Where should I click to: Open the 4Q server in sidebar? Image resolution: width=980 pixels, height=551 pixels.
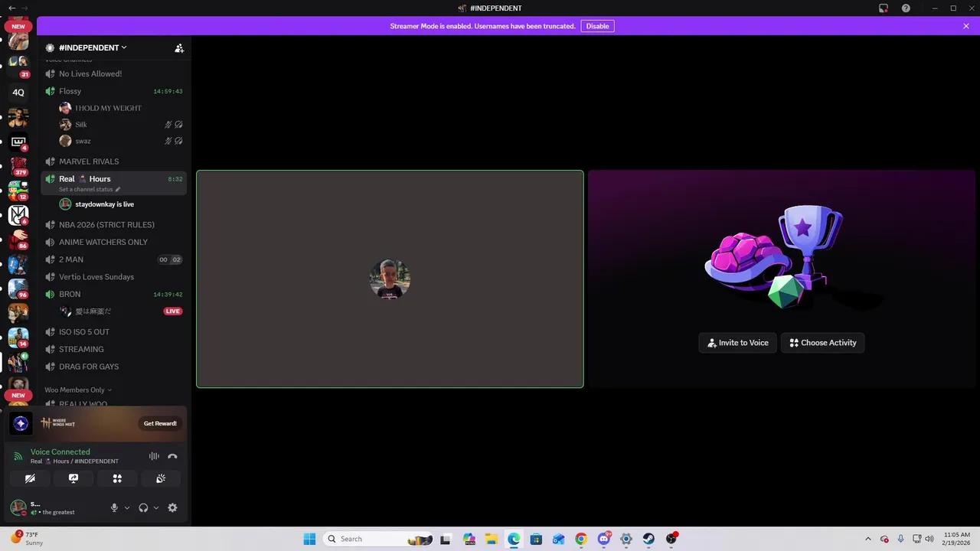click(x=18, y=93)
